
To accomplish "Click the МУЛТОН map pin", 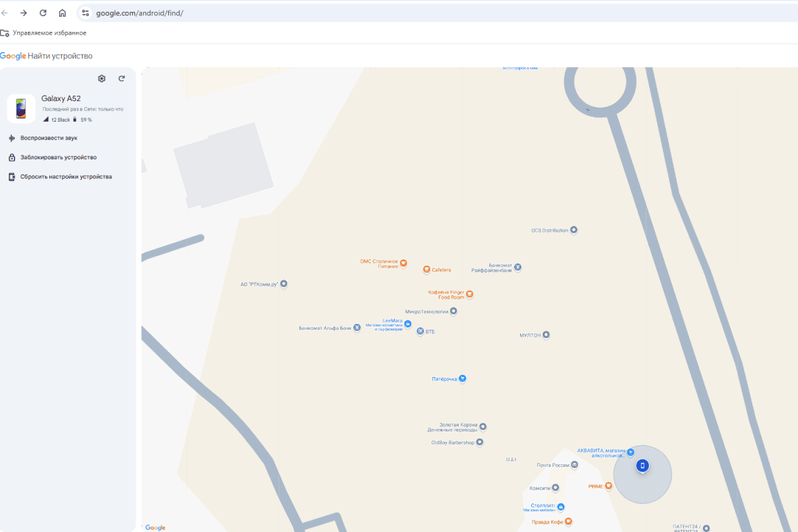I will [547, 335].
